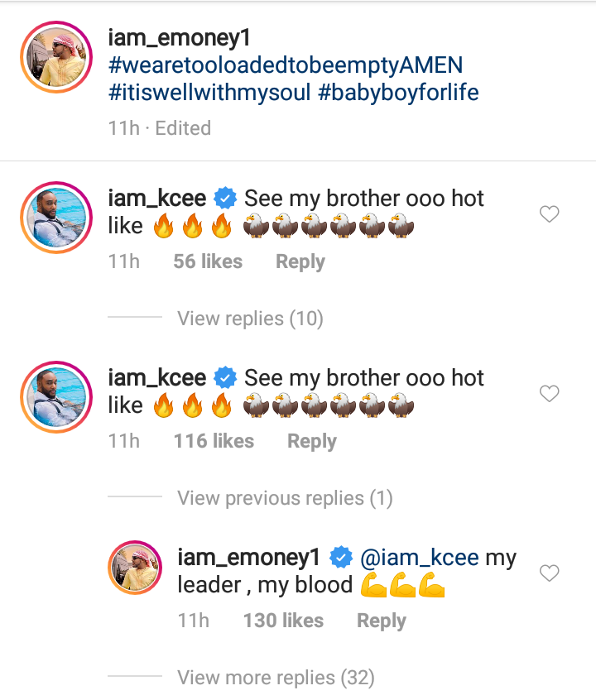Like the iam_kcee comment with 116 likes
This screenshot has width=596, height=700.
coord(549,394)
